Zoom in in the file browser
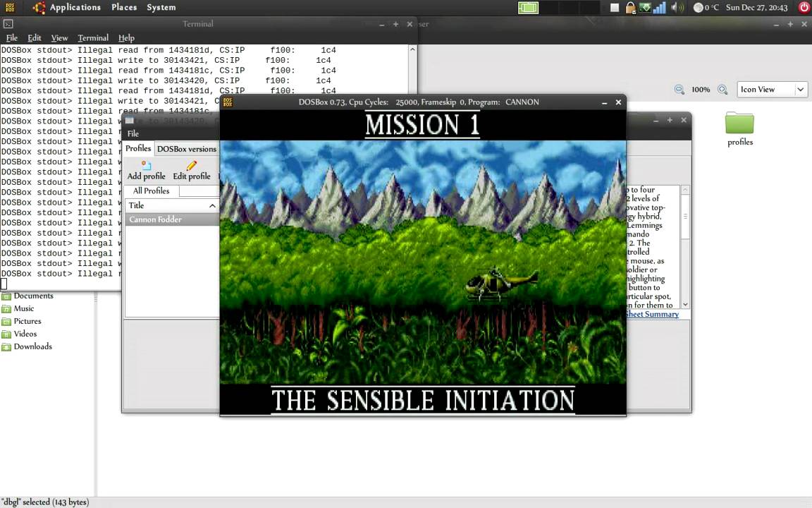Image resolution: width=812 pixels, height=508 pixels. (722, 89)
